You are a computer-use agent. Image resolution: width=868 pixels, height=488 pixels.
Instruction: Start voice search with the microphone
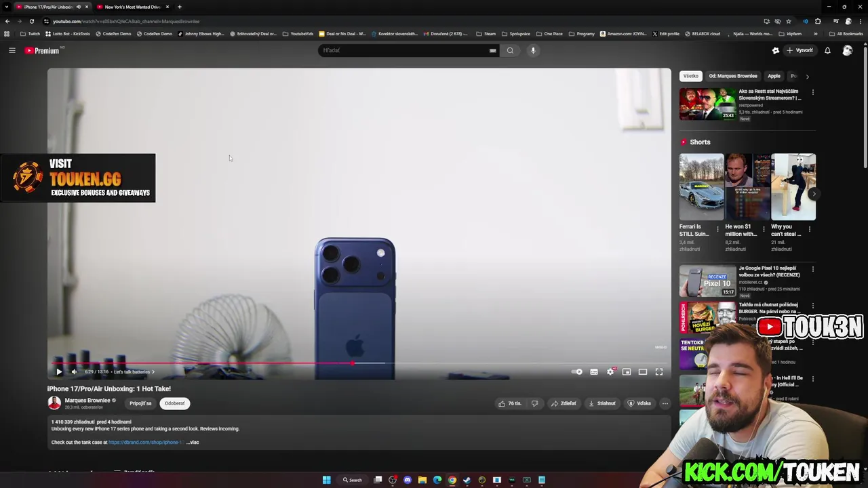533,50
